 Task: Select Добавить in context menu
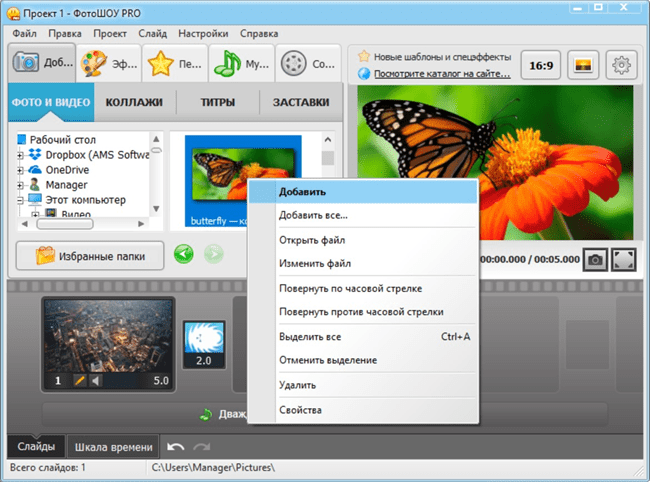[302, 191]
